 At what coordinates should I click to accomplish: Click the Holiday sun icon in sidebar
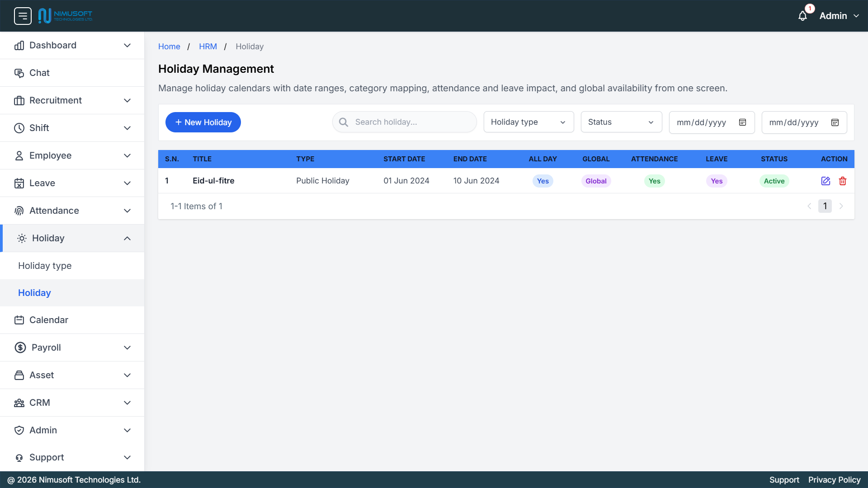click(21, 238)
